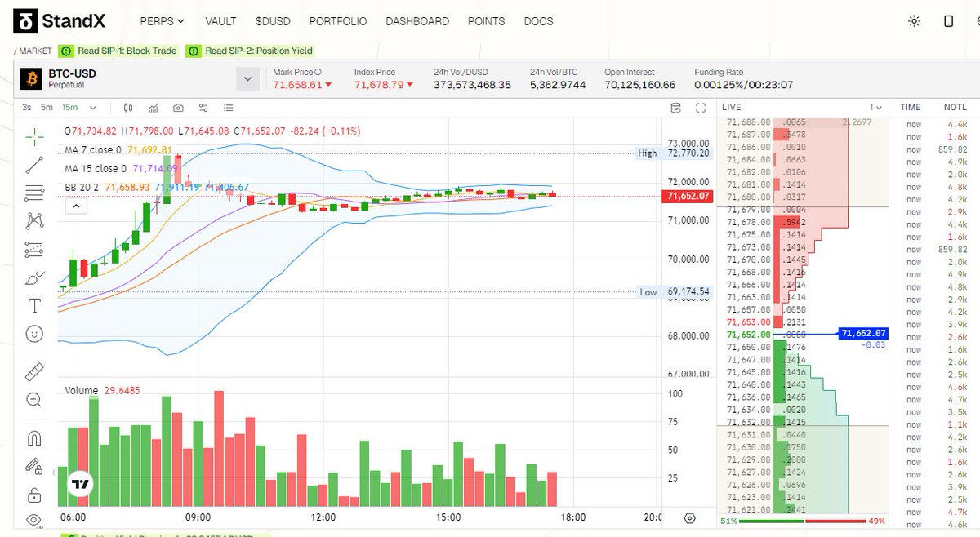Open the object tree list icon
Screen dimensions: 980x537
(228, 108)
